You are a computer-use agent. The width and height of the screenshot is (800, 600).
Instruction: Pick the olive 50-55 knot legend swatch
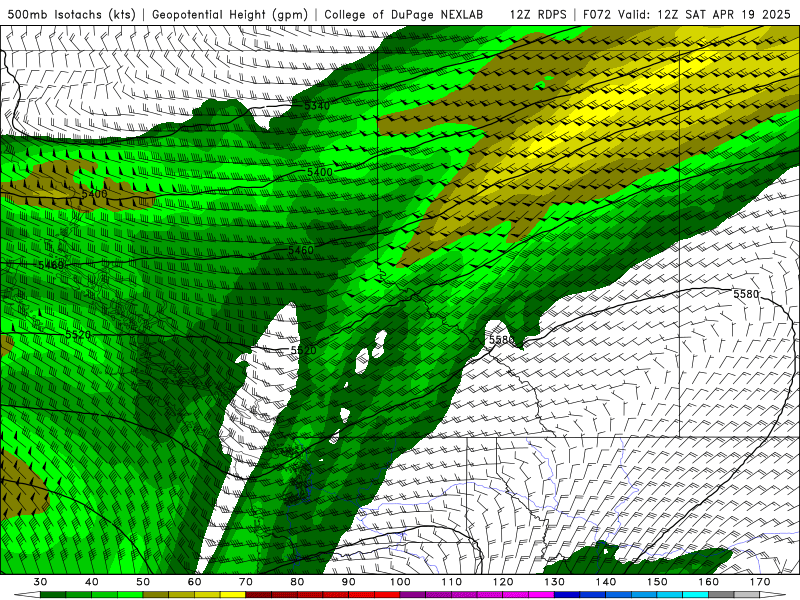[x=156, y=595]
